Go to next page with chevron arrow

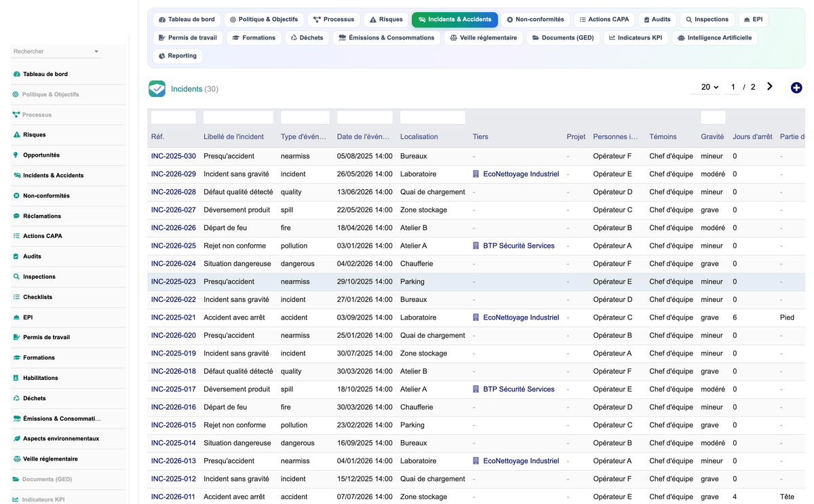click(x=770, y=87)
